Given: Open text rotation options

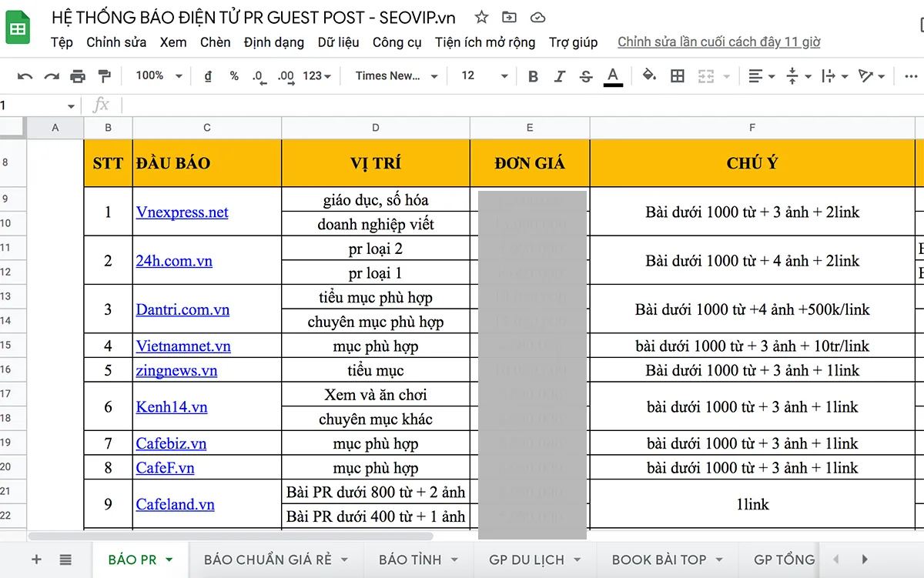Looking at the screenshot, I should click(872, 76).
